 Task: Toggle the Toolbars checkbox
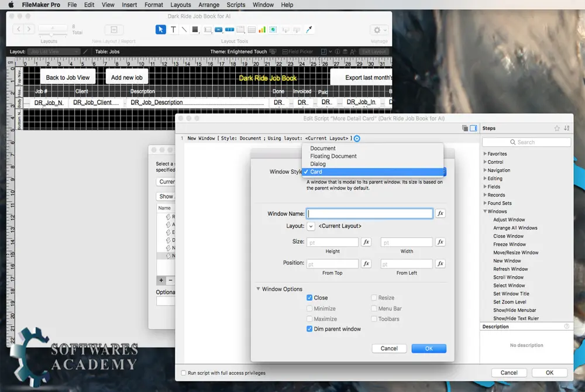[x=374, y=319]
